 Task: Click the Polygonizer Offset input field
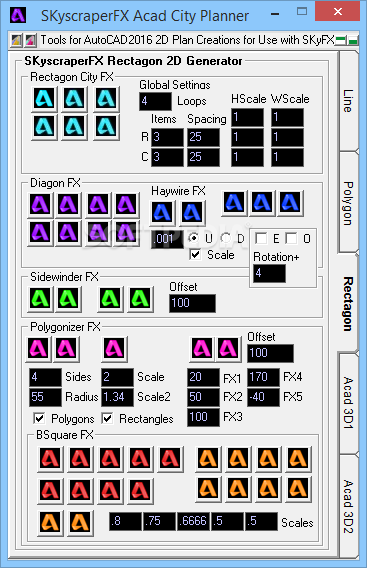click(x=271, y=353)
